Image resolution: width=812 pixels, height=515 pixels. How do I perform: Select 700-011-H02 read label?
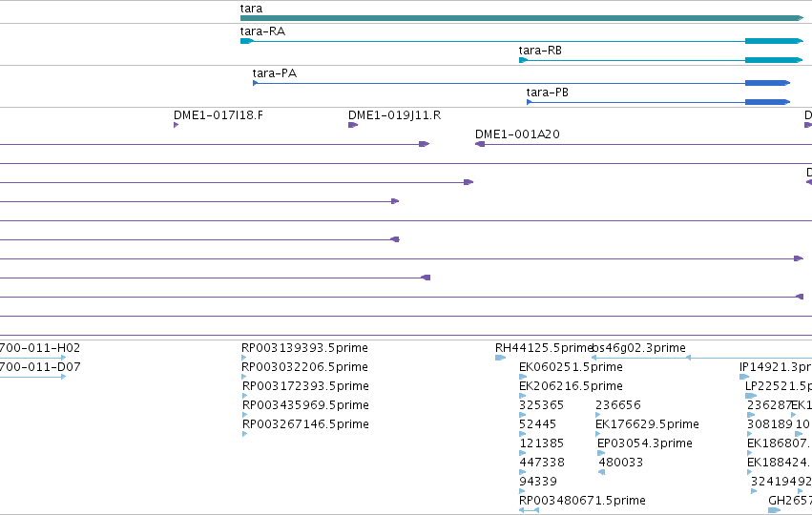coord(40,348)
